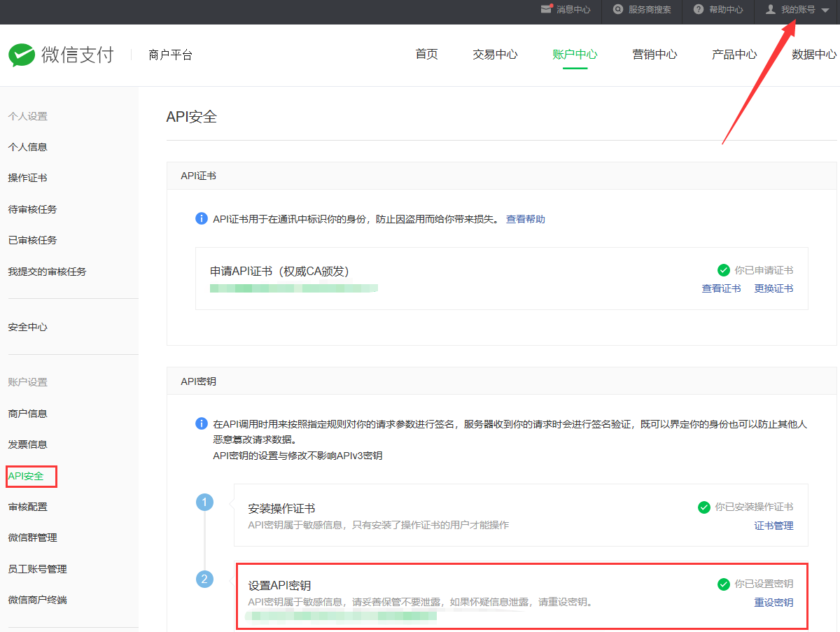The width and height of the screenshot is (840, 632).
Task: Select API安全 in the sidebar
Action: pyautogui.click(x=26, y=476)
